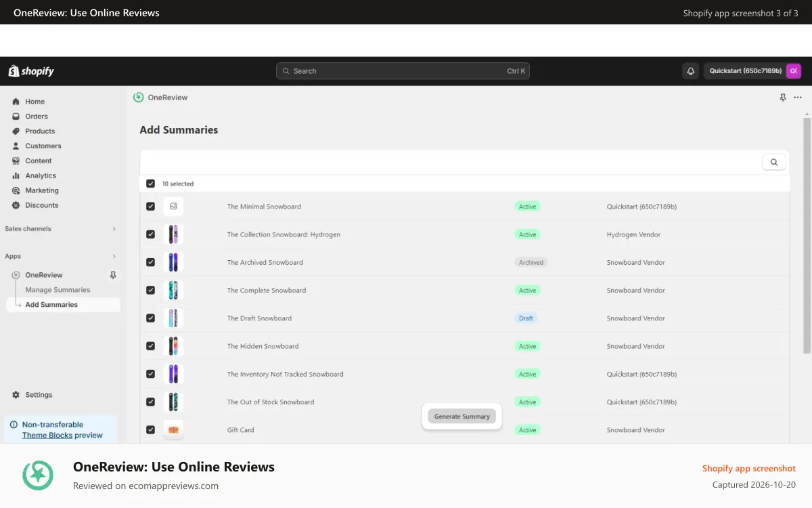
Task: Click the Draft status badge
Action: tap(526, 318)
